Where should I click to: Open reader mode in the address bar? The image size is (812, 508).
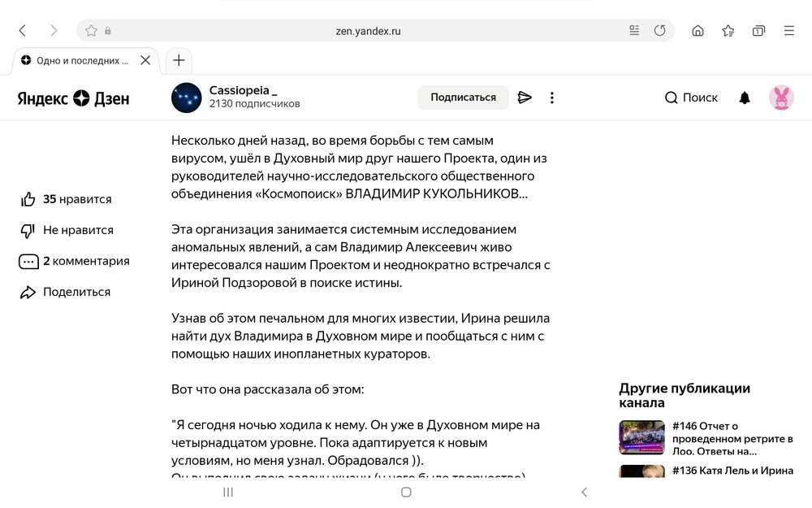[x=634, y=31]
